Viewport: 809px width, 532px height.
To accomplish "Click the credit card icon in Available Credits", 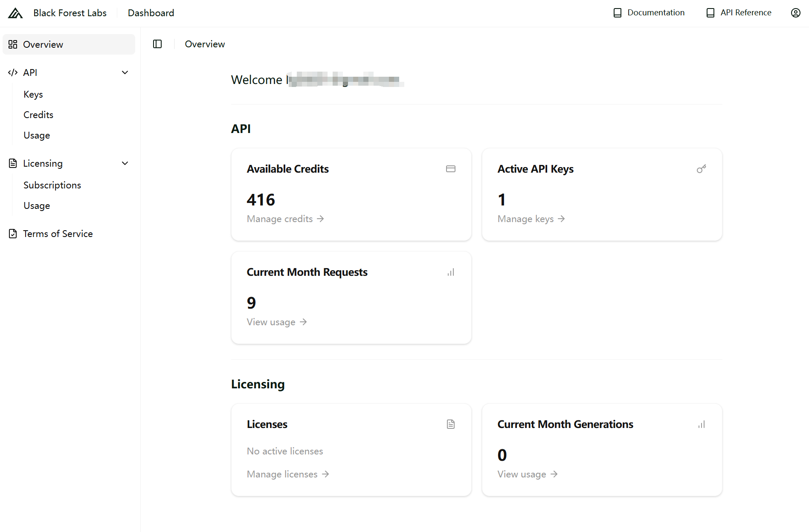I will tap(450, 169).
